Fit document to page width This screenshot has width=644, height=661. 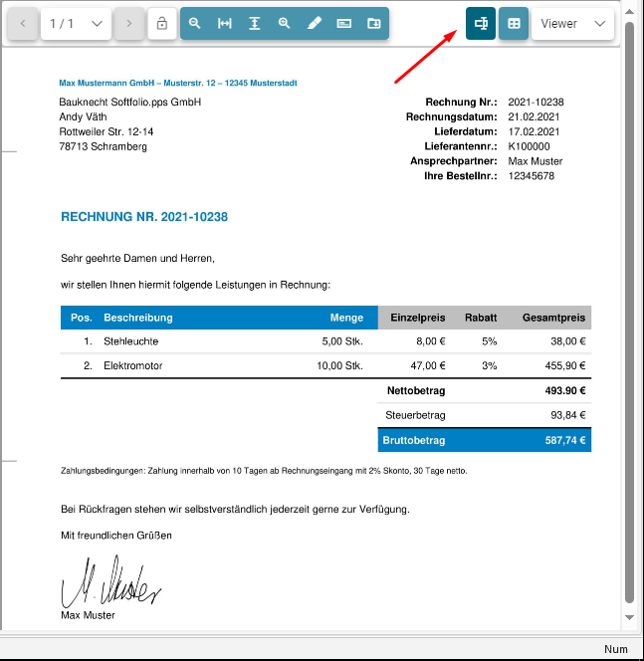(x=225, y=23)
